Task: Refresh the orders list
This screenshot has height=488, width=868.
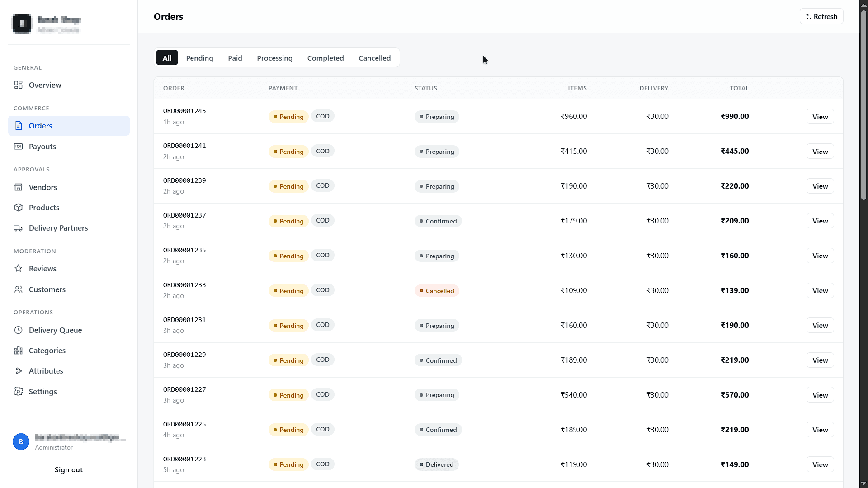Action: (821, 16)
